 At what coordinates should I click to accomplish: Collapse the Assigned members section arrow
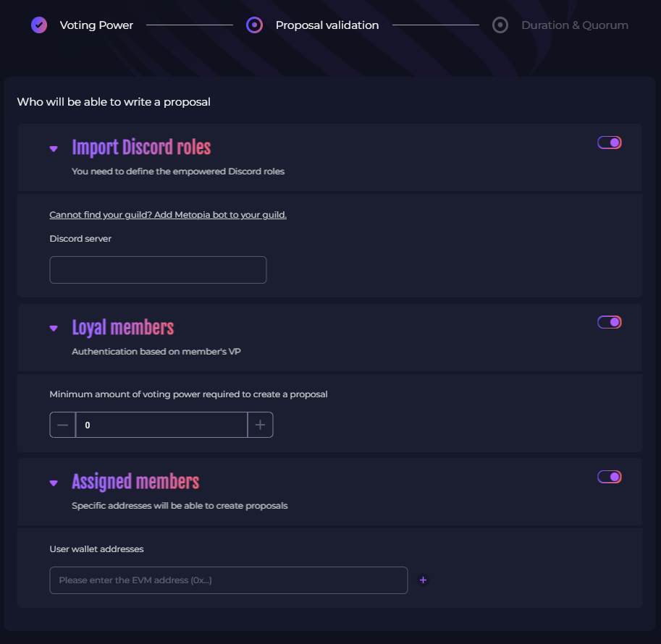(54, 483)
